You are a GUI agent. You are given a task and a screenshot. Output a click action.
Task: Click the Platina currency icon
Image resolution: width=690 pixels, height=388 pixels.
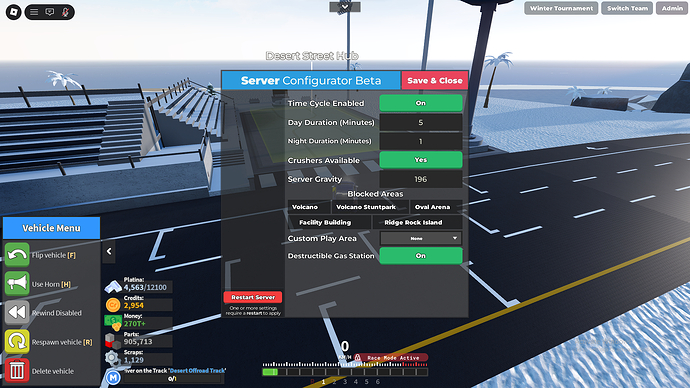[113, 287]
